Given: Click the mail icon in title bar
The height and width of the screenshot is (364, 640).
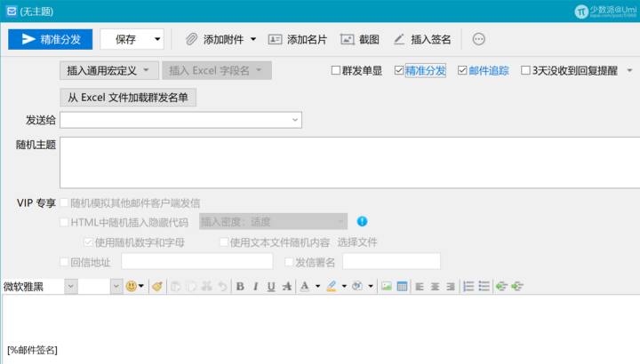Looking at the screenshot, I should pyautogui.click(x=12, y=11).
